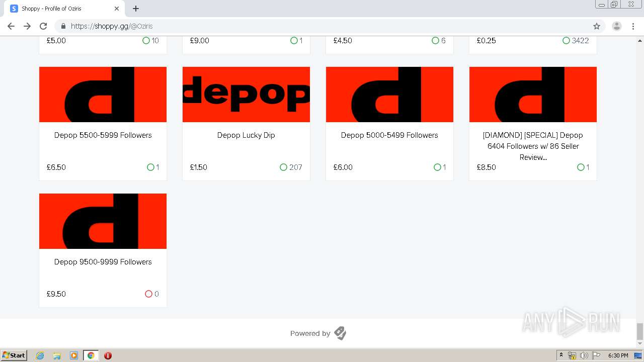
Task: Reload the Shoppy page
Action: [x=43, y=26]
